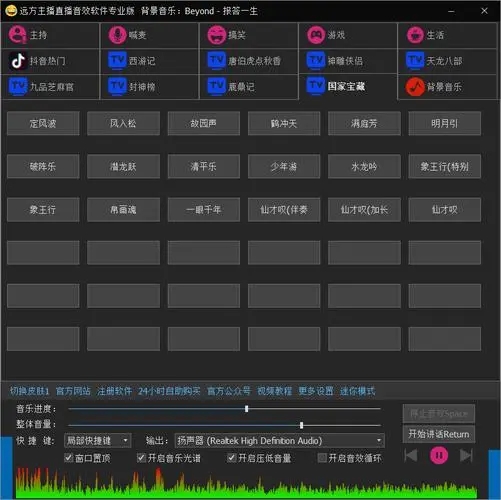This screenshot has height=500, width=501.
Task: Play the 少年游 sound effect
Action: point(284,166)
